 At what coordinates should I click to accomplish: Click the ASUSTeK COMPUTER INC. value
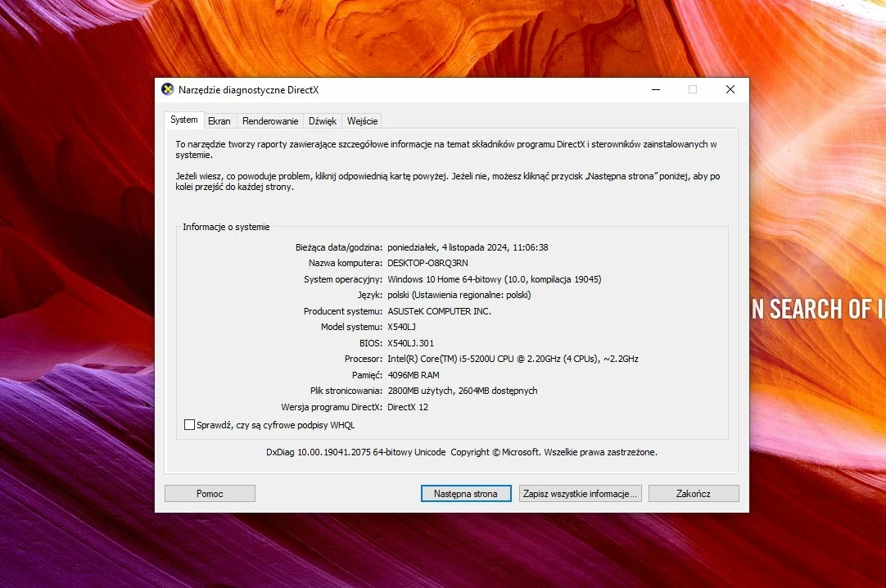439,311
